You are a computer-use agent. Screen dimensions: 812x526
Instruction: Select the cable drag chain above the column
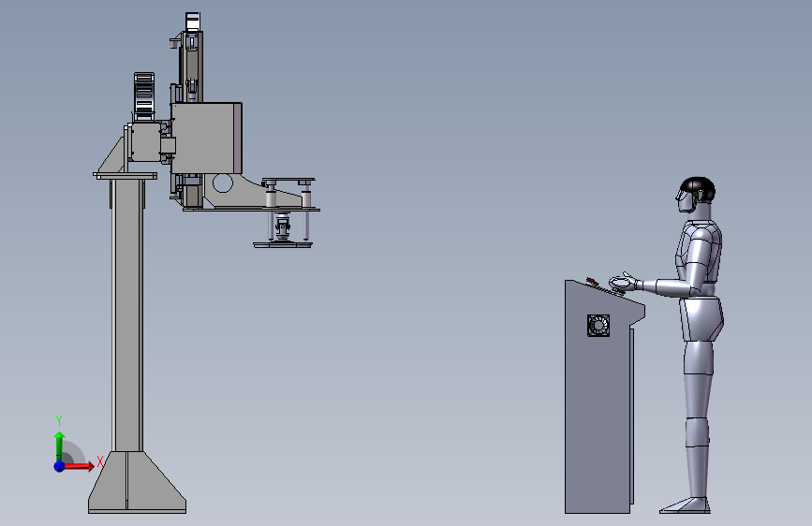tap(144, 96)
